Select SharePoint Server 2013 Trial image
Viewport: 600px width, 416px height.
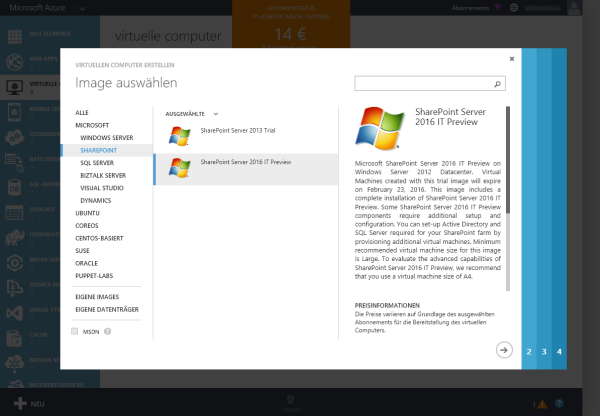(246, 138)
